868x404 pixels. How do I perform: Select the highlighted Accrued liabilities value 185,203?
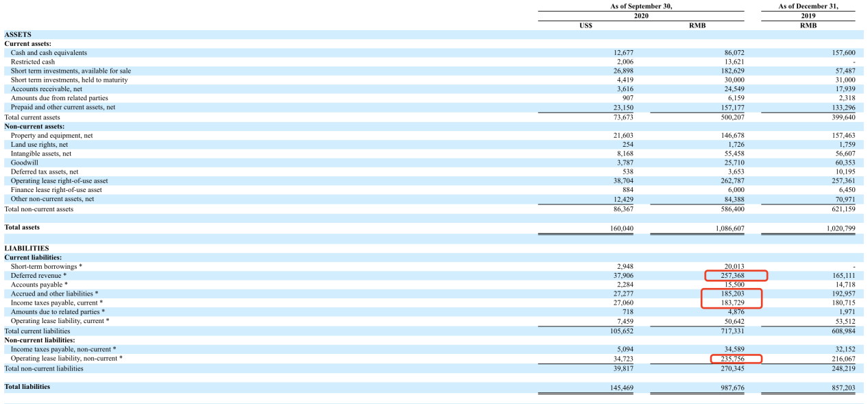pyautogui.click(x=731, y=294)
